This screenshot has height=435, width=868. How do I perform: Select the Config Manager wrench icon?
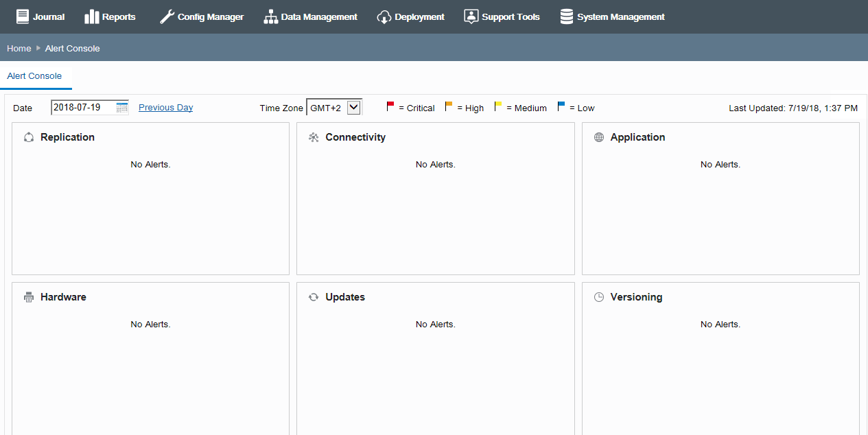click(167, 16)
